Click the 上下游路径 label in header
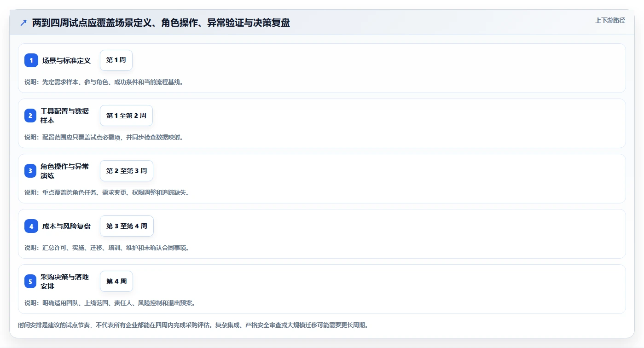Screen dimensions: 644x348 610,20
